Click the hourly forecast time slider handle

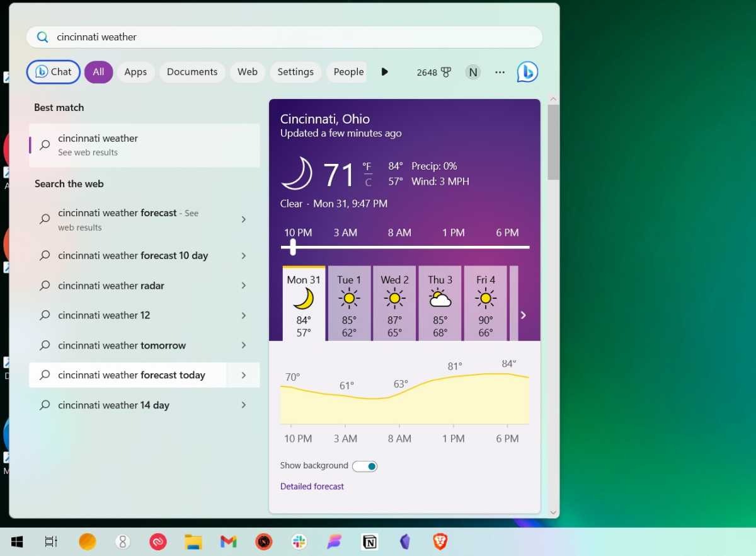(x=292, y=247)
